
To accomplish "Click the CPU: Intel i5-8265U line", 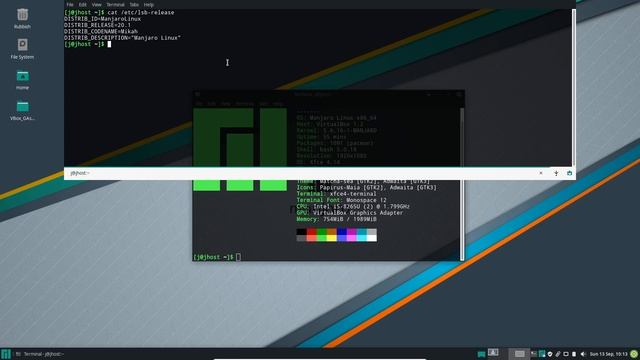I will [353, 207].
